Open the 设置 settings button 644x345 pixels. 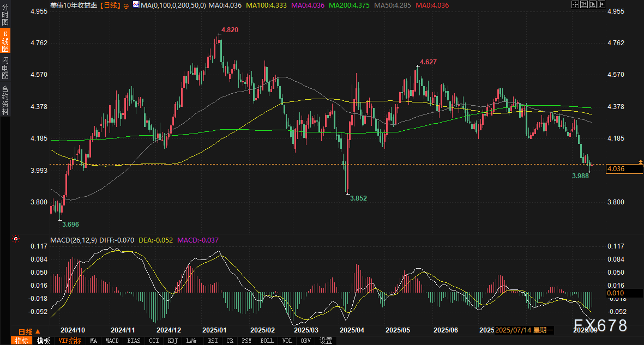pos(326,341)
